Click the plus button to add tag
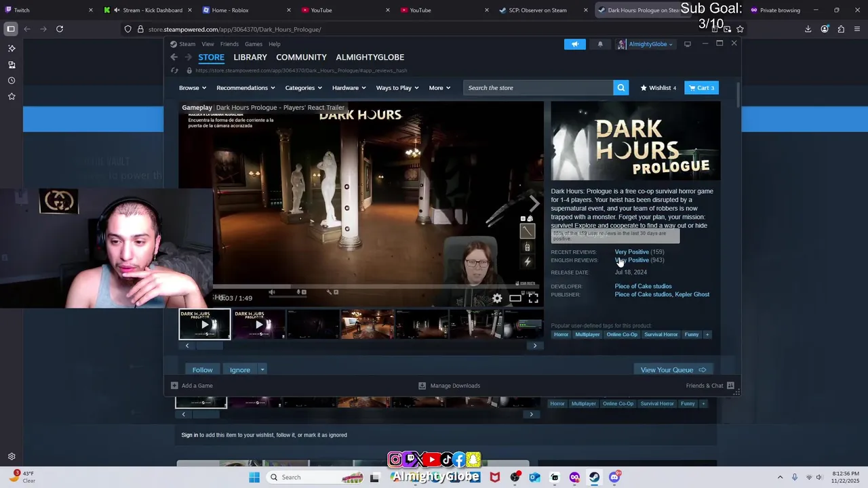 (x=707, y=334)
